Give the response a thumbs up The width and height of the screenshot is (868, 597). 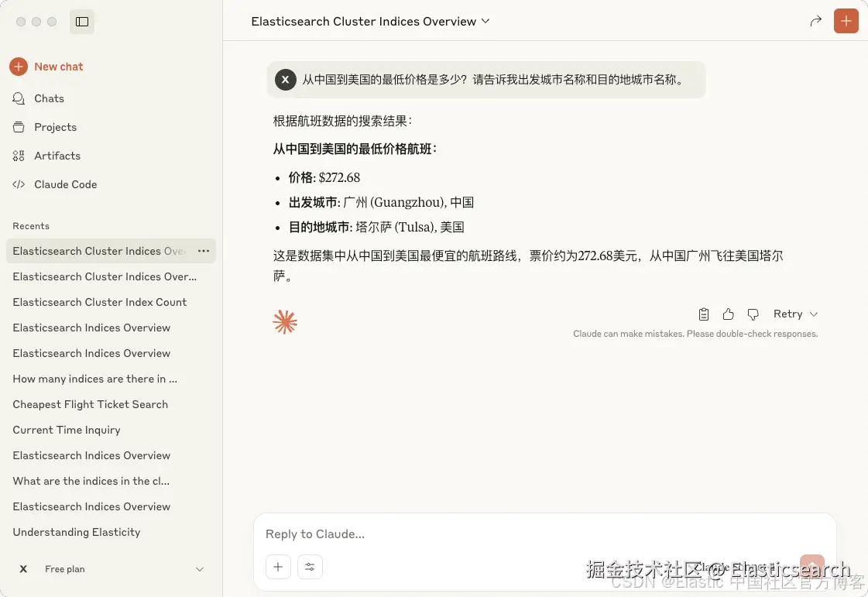728,314
